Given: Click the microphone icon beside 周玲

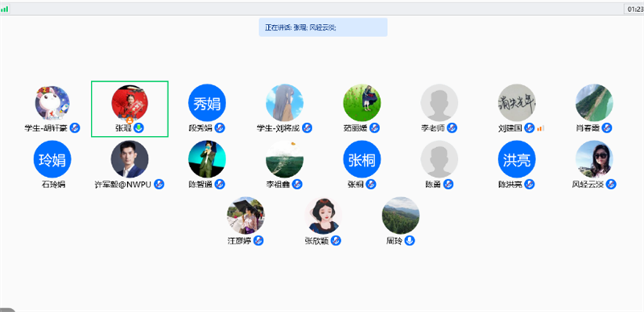Looking at the screenshot, I should coord(410,240).
